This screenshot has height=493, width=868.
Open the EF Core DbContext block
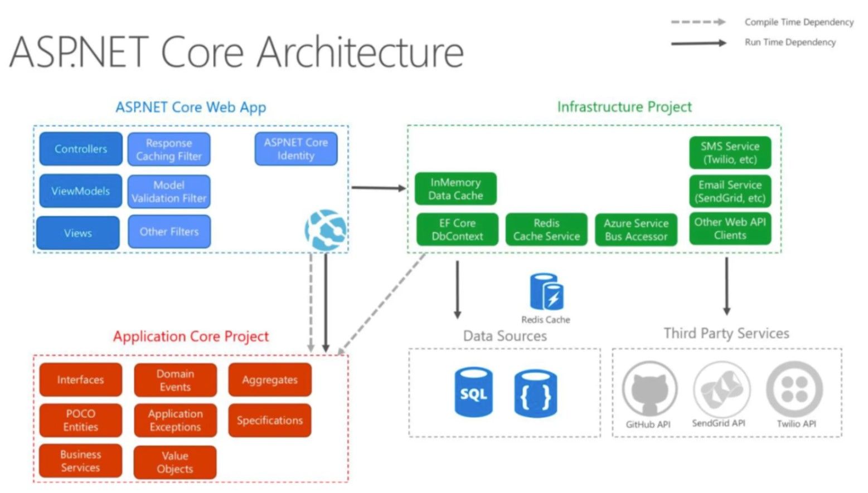pos(457,230)
